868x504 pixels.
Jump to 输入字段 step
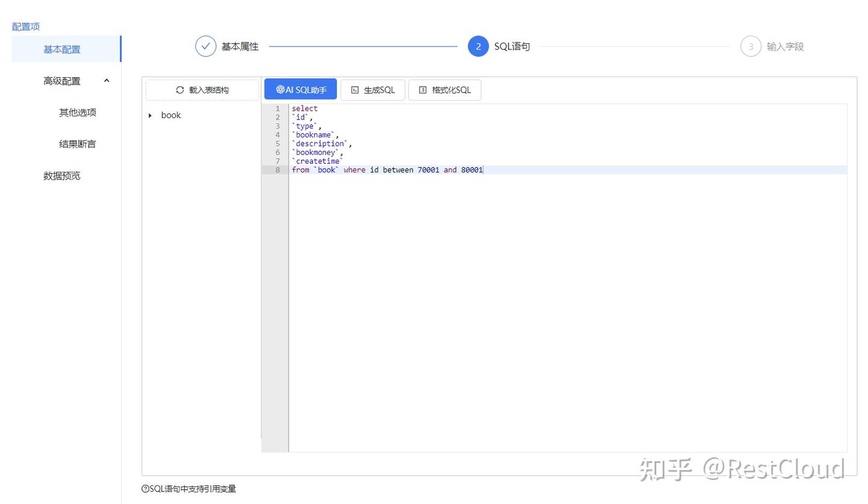(785, 46)
